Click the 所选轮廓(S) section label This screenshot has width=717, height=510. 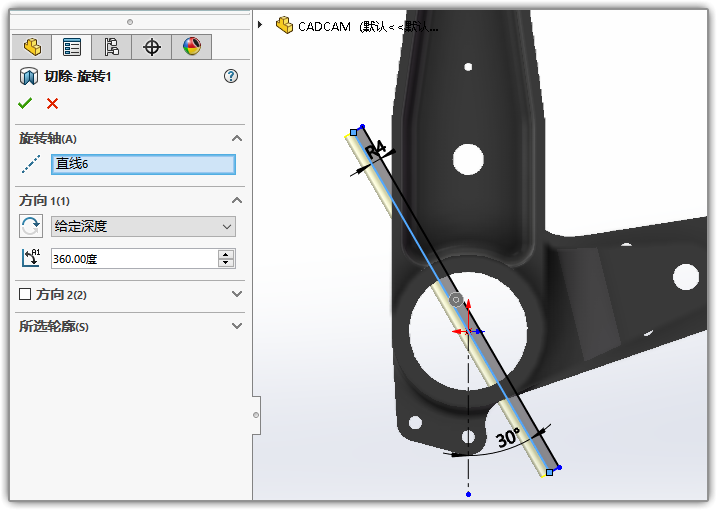[x=54, y=326]
